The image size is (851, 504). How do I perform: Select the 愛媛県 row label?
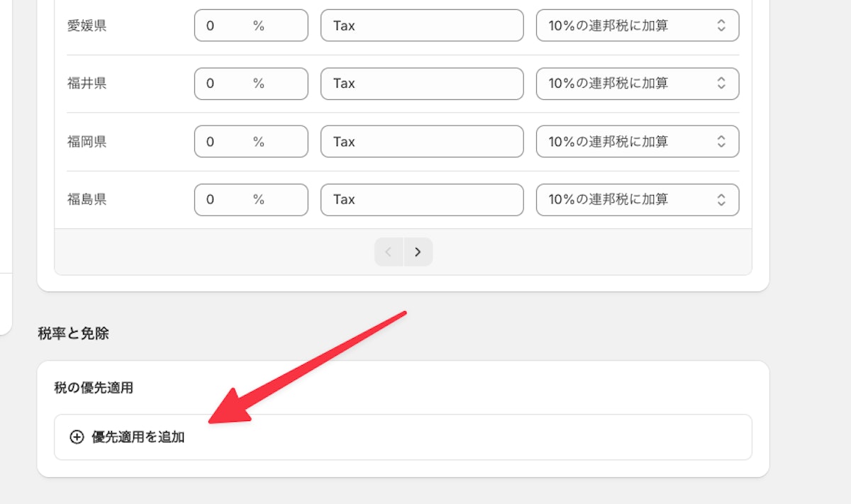coord(85,25)
